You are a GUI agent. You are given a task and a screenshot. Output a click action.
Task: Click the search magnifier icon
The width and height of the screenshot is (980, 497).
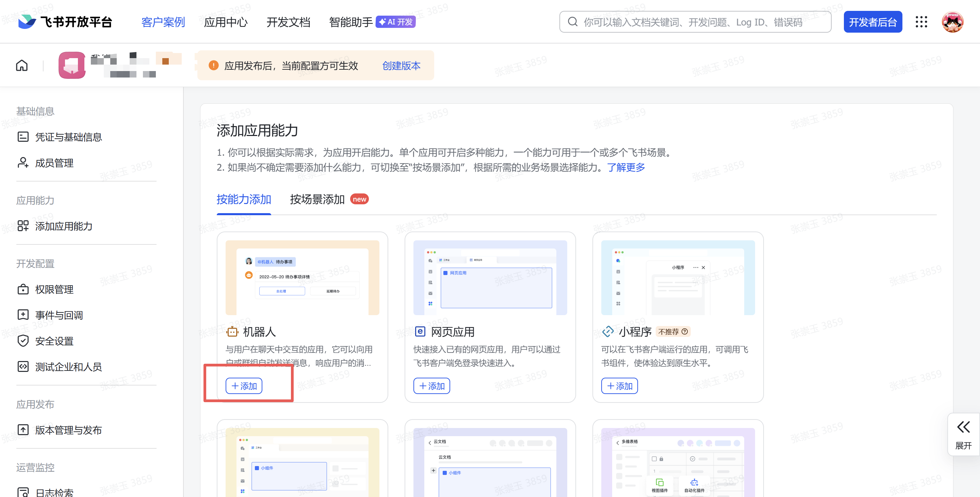tap(573, 22)
